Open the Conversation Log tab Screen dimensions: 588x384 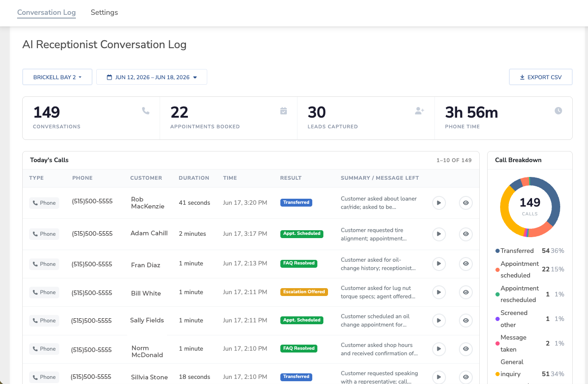tap(46, 13)
